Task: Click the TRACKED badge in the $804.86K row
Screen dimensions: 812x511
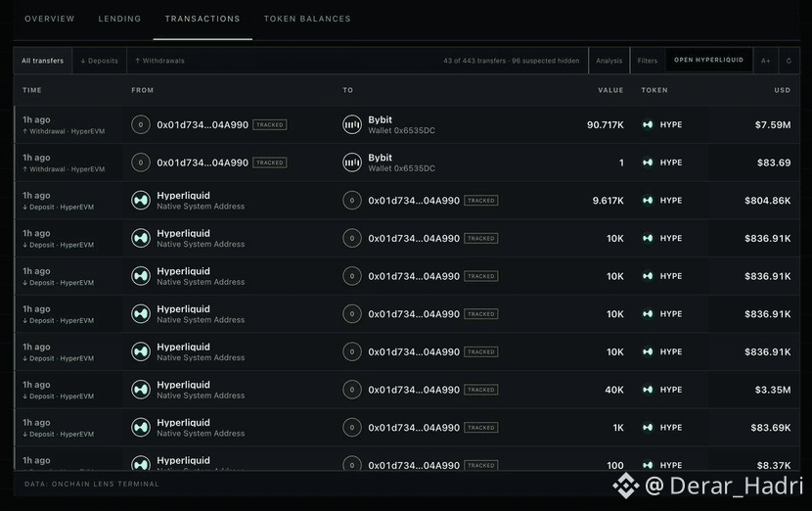Action: point(481,201)
